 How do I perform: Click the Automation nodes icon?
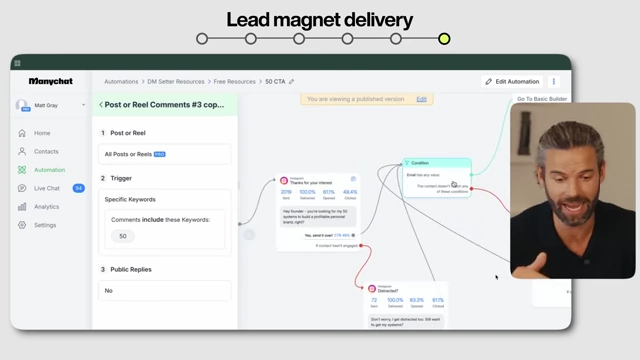22,170
